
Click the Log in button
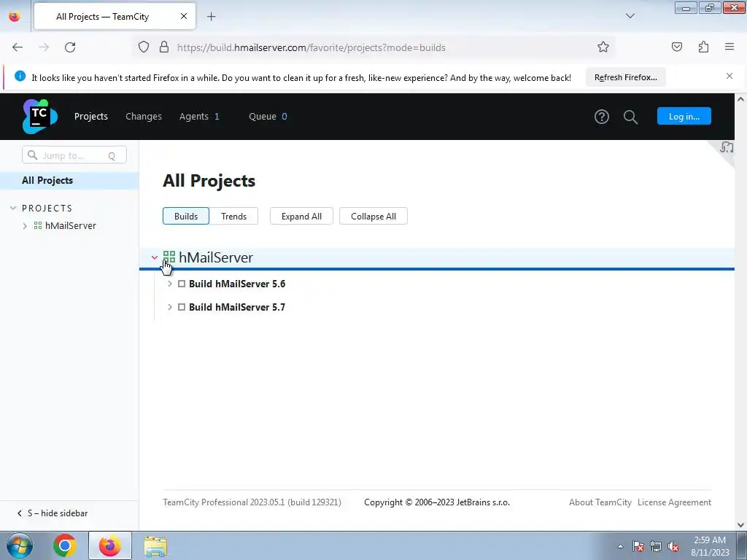tap(684, 116)
